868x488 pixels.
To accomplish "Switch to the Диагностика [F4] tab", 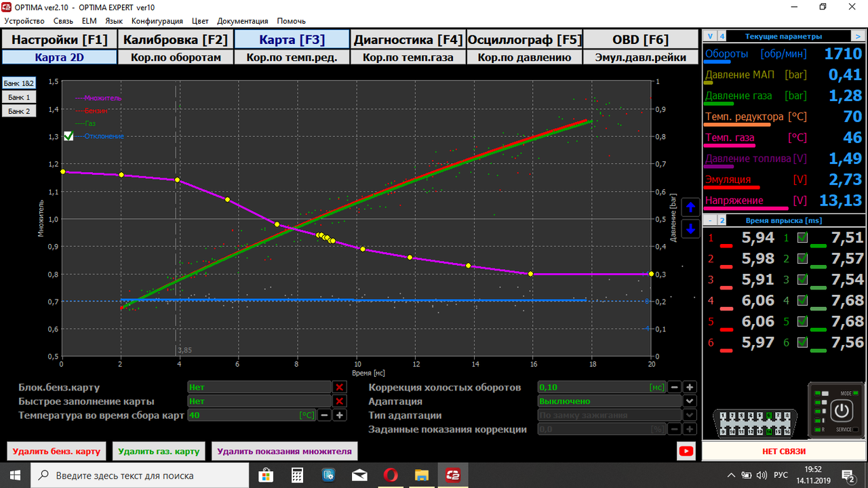I will tap(408, 39).
